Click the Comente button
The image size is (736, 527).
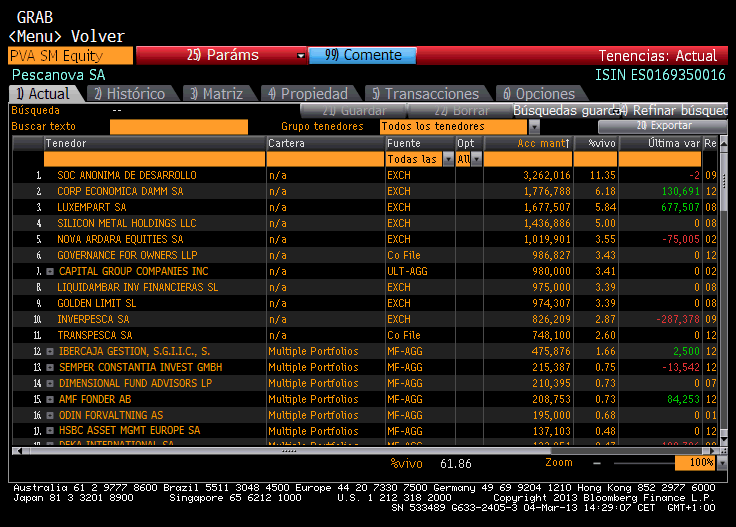[362, 55]
